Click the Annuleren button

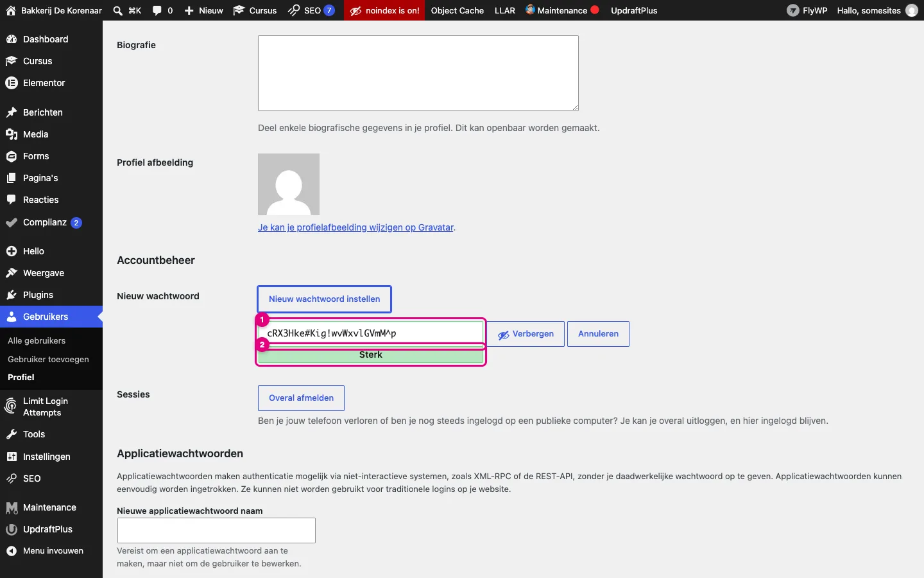(x=598, y=334)
